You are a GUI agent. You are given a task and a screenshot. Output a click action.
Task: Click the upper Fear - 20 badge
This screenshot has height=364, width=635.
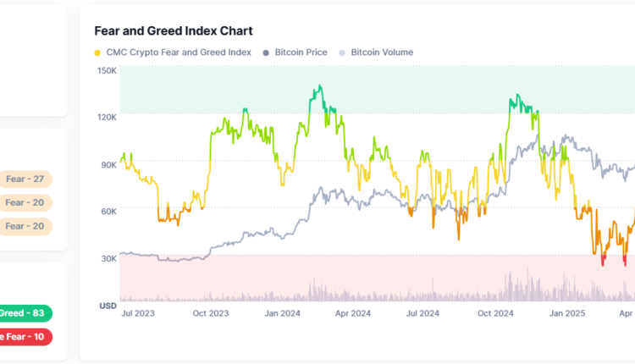(25, 203)
